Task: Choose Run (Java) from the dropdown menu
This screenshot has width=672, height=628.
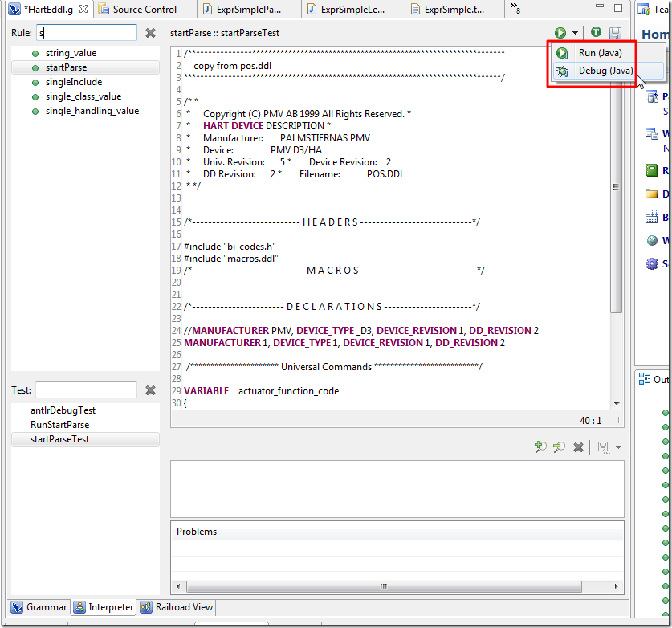Action: pyautogui.click(x=600, y=53)
